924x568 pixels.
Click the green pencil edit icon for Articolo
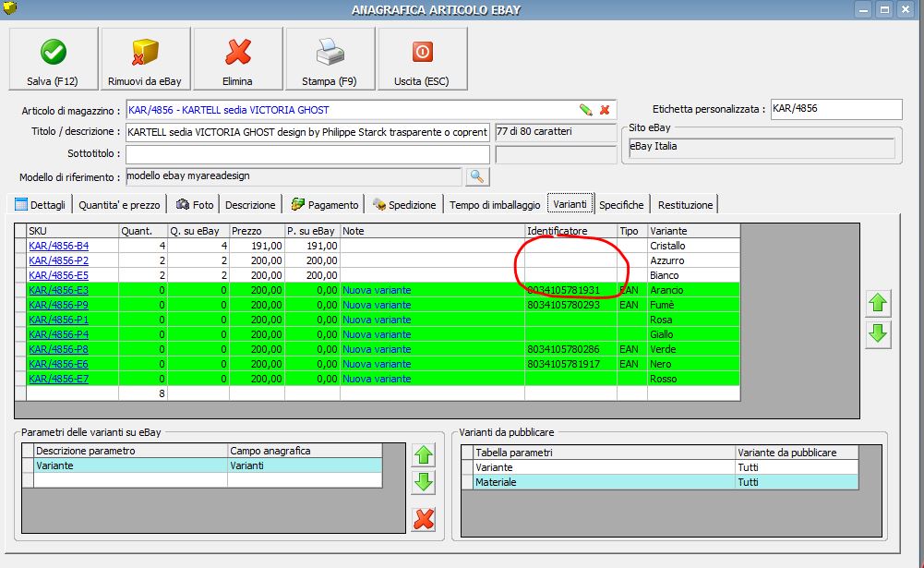[x=585, y=110]
